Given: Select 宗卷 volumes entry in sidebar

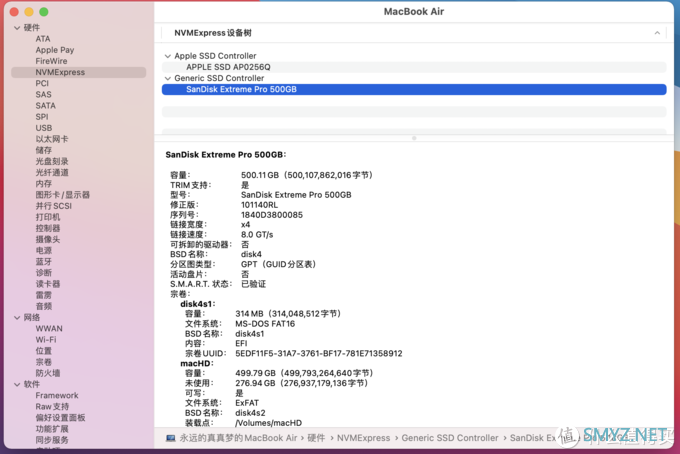Looking at the screenshot, I should click(x=44, y=362).
